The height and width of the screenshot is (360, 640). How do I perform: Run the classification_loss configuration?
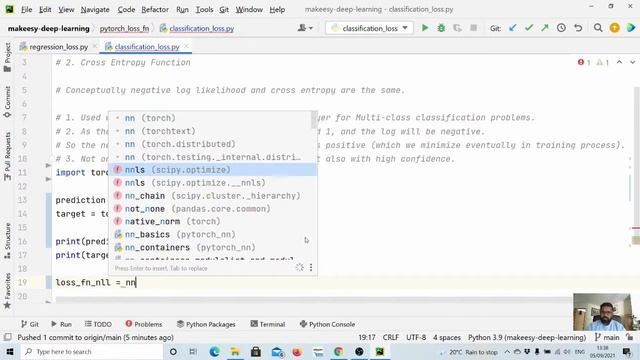(425, 28)
